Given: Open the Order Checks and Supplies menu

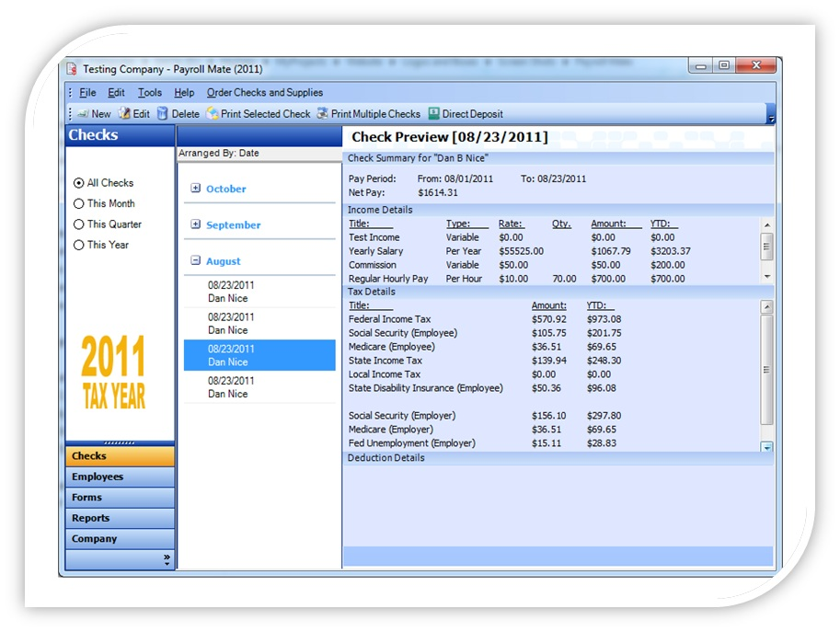Looking at the screenshot, I should (x=265, y=92).
